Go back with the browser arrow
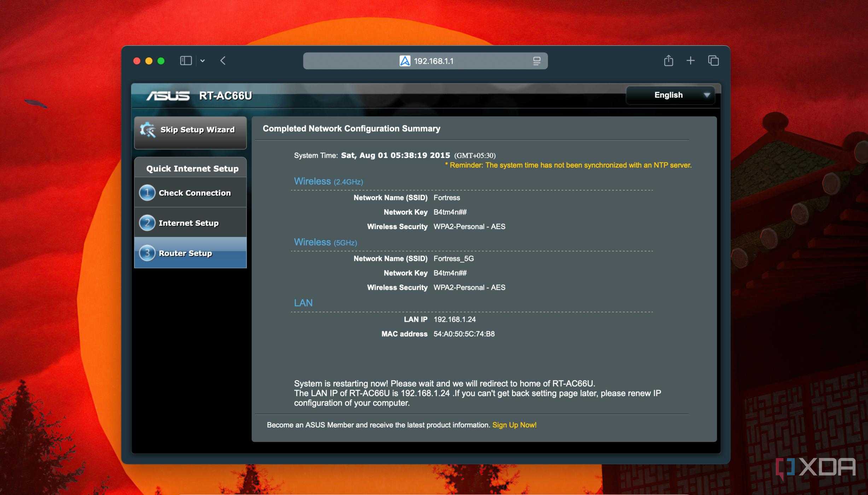This screenshot has height=495, width=868. point(223,61)
